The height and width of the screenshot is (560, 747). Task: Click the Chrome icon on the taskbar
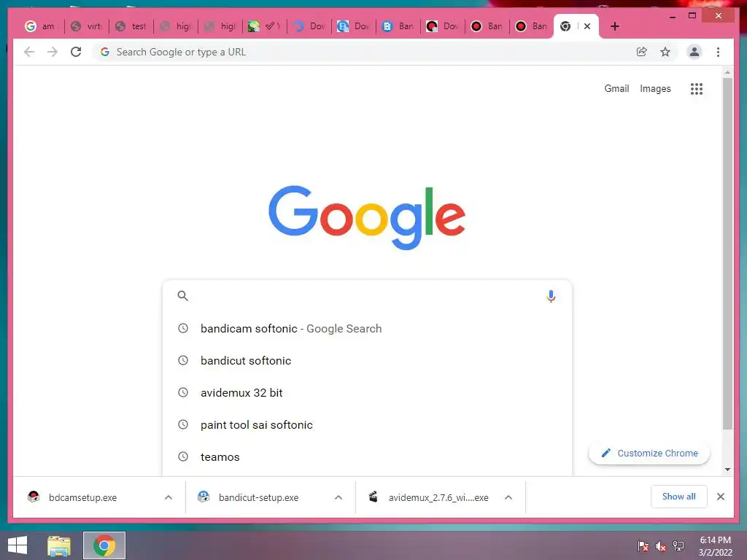point(104,545)
